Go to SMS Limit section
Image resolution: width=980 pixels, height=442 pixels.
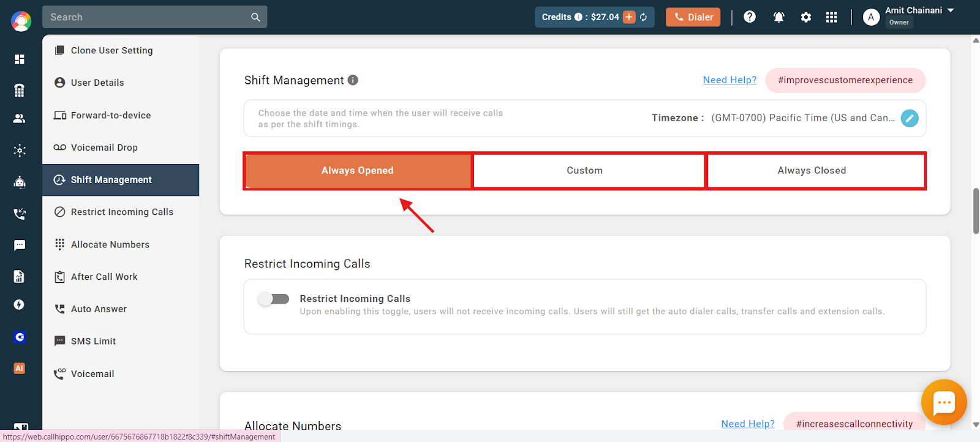(x=121, y=341)
